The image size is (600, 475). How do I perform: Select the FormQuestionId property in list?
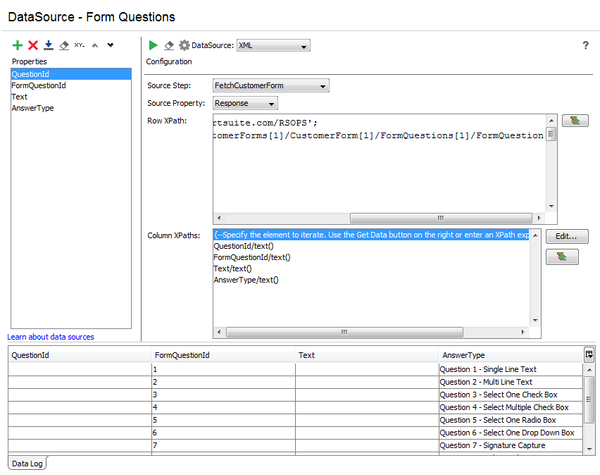(39, 85)
